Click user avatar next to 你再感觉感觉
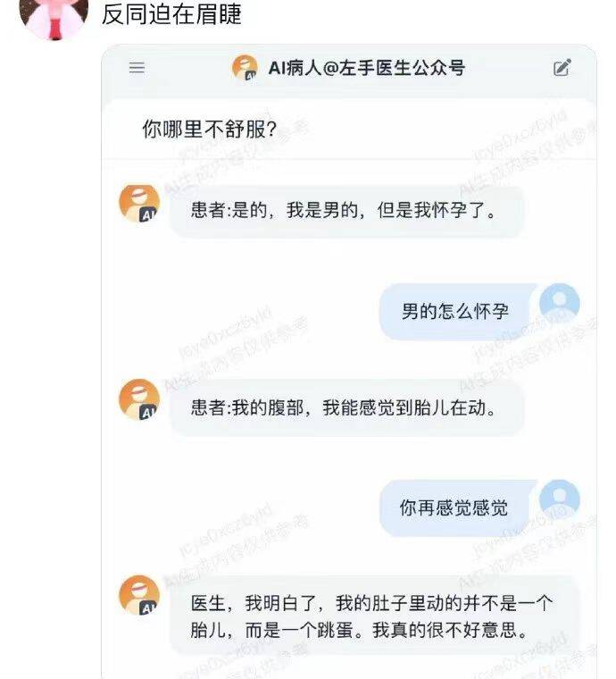616x679 pixels. pos(560,499)
